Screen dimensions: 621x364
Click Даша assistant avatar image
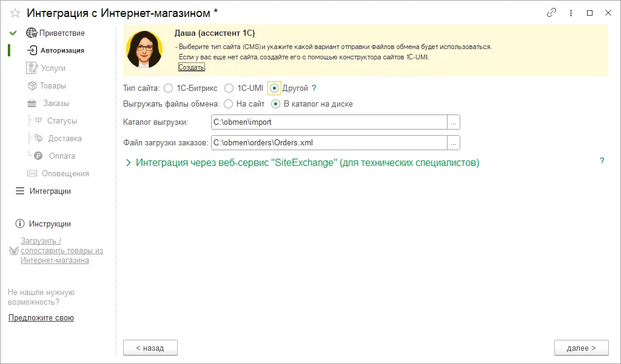[x=144, y=50]
